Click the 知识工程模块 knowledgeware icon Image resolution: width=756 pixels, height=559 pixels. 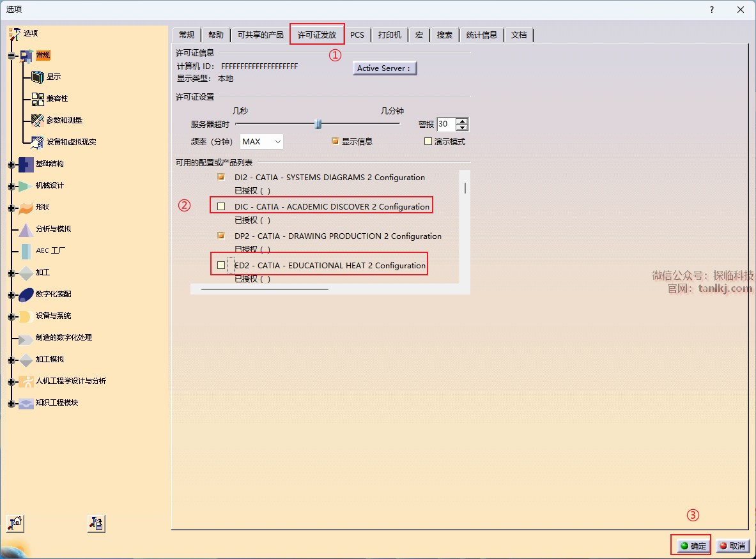click(x=26, y=403)
